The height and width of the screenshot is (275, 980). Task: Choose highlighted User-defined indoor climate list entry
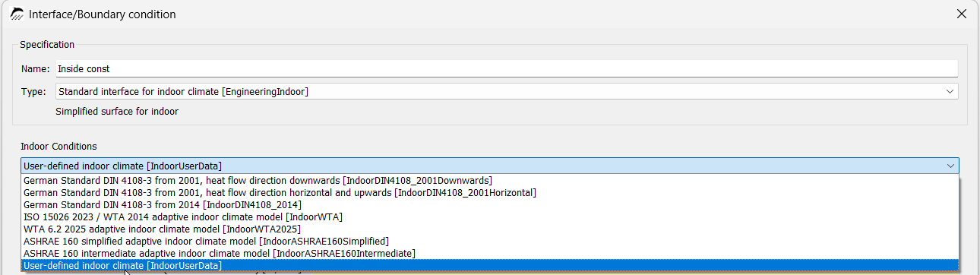[x=490, y=265]
